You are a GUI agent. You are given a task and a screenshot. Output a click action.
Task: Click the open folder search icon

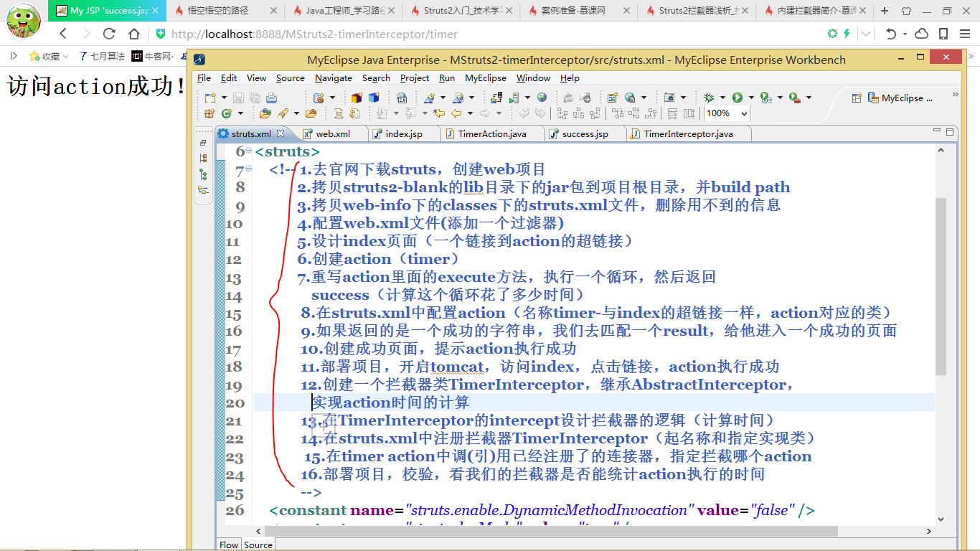(265, 113)
